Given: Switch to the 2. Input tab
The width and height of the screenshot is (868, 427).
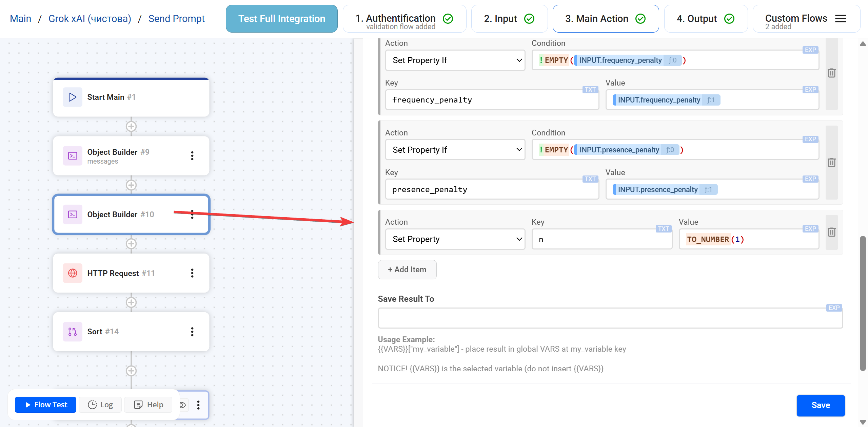Looking at the screenshot, I should coord(509,18).
